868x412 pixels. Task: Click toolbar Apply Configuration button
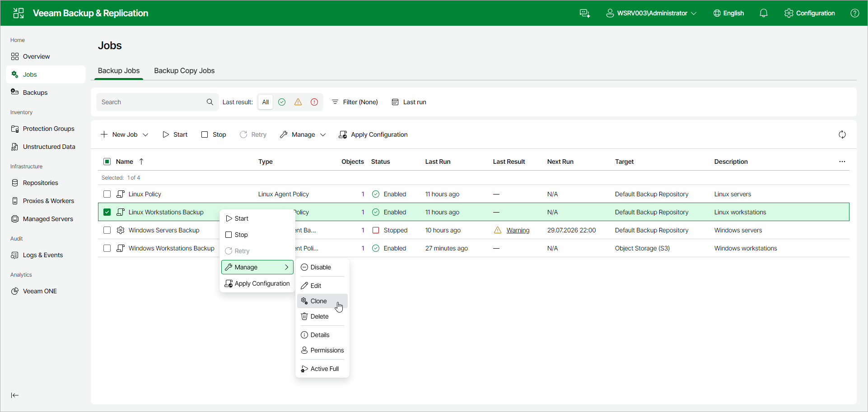pos(373,134)
